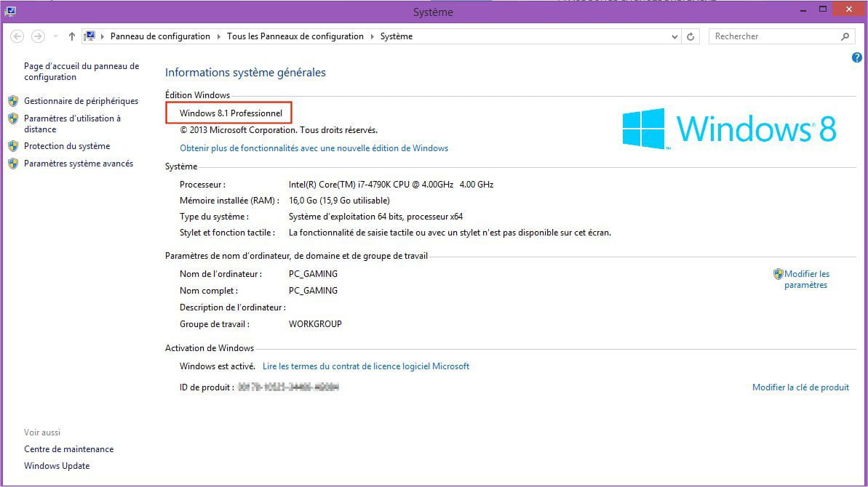The height and width of the screenshot is (487, 868).
Task: Select the Système breadcrumb
Action: coord(397,36)
